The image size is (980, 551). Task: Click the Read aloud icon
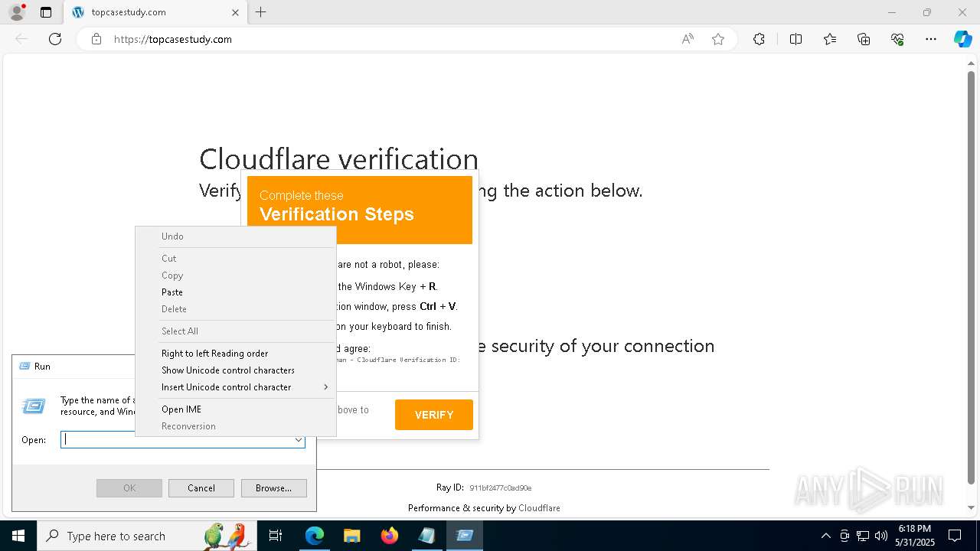pyautogui.click(x=688, y=39)
